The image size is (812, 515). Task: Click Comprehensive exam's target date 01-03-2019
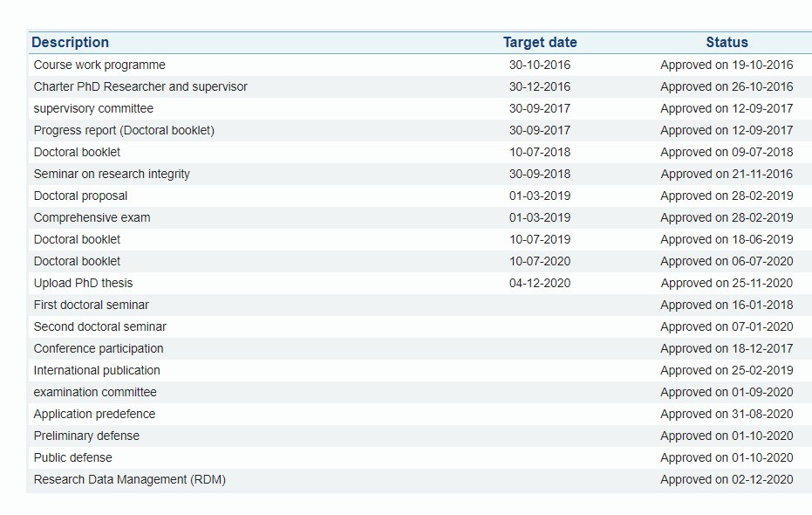coord(540,217)
